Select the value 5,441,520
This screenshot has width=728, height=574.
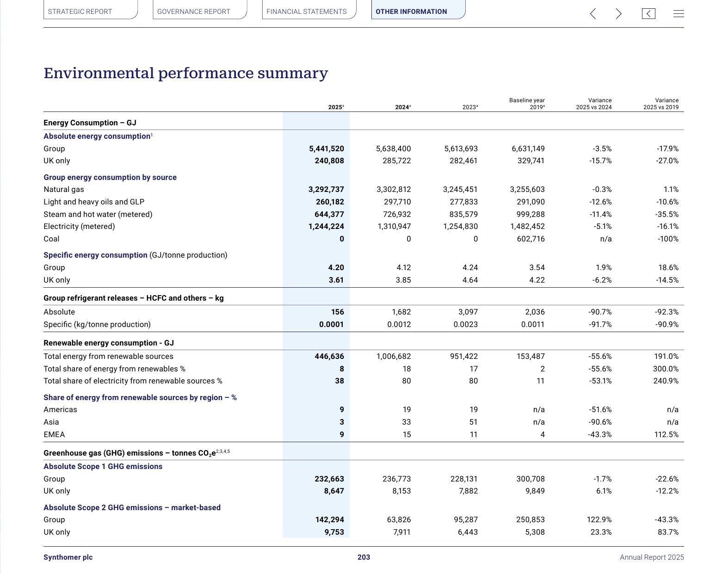[x=327, y=148]
